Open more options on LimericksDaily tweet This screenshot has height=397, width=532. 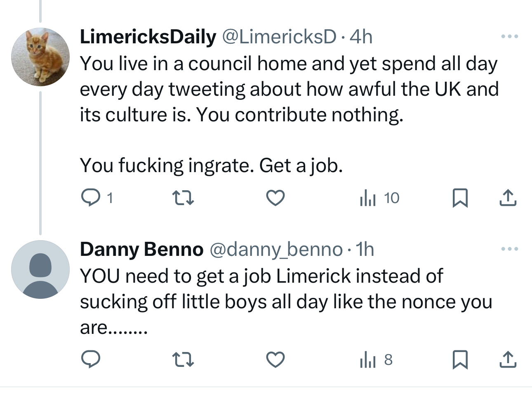click(509, 37)
